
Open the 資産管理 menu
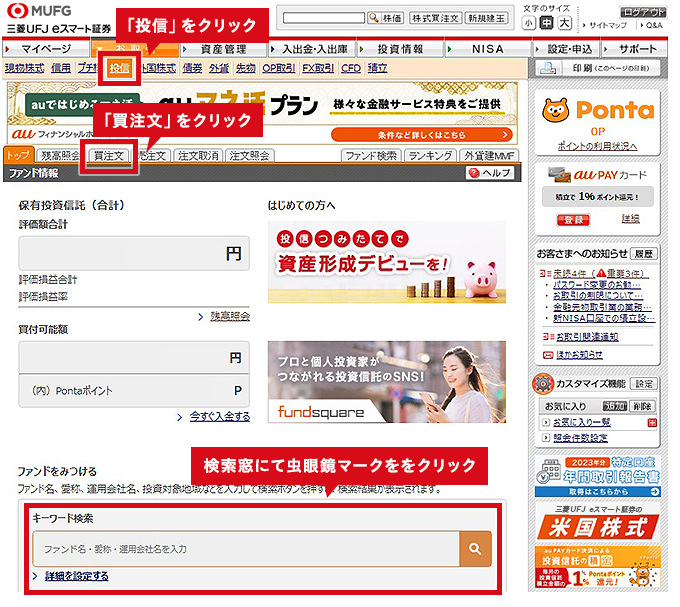click(x=223, y=49)
